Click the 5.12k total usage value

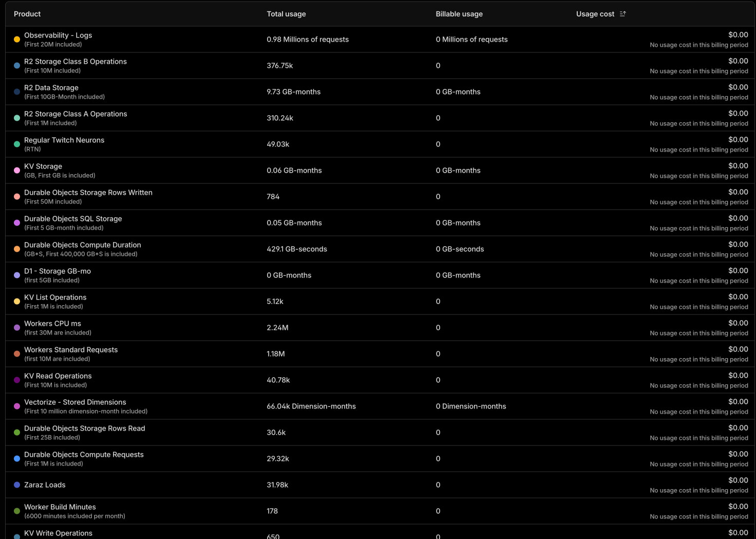tap(275, 302)
